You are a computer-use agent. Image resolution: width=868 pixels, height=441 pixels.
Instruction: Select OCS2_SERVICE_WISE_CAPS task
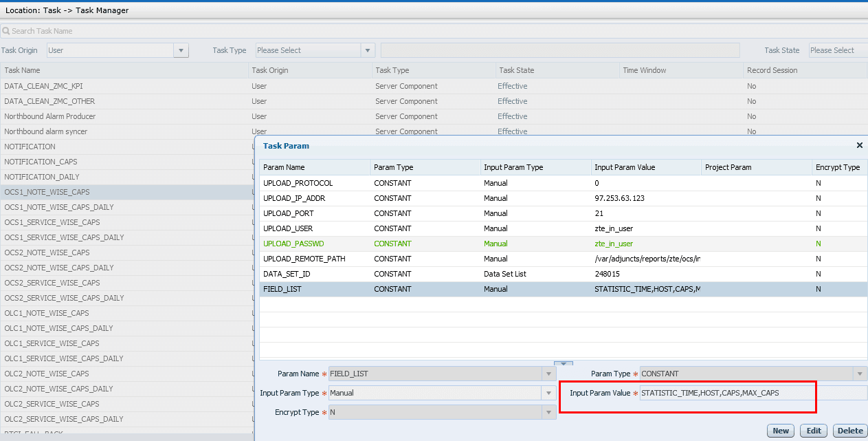(127, 283)
